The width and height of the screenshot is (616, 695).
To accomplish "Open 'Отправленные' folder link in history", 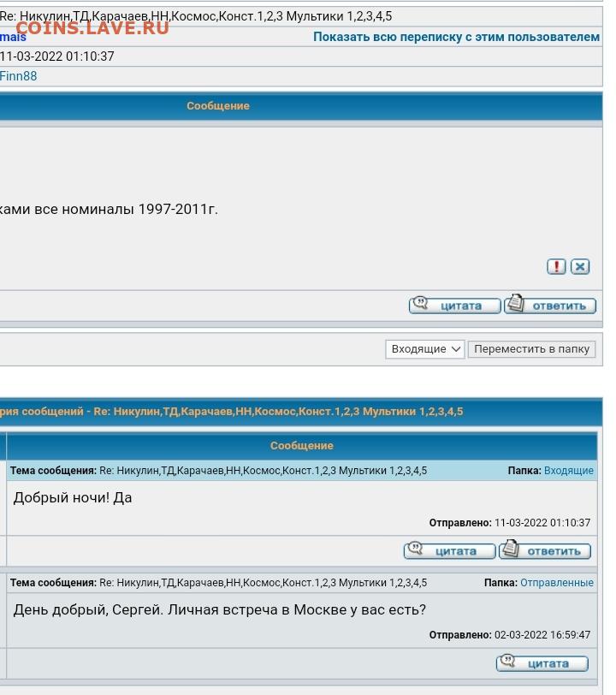I will tap(557, 583).
